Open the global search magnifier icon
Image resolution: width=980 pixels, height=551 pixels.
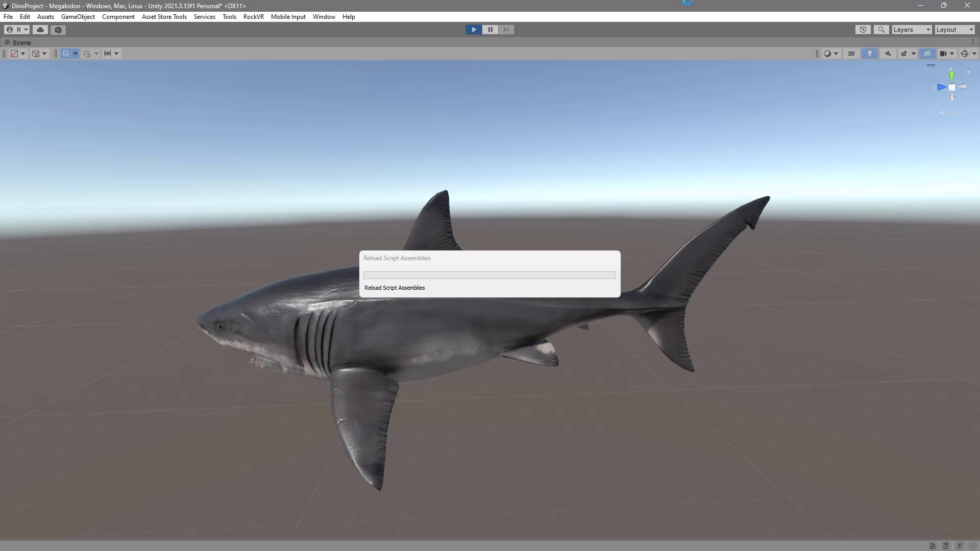[x=881, y=30]
